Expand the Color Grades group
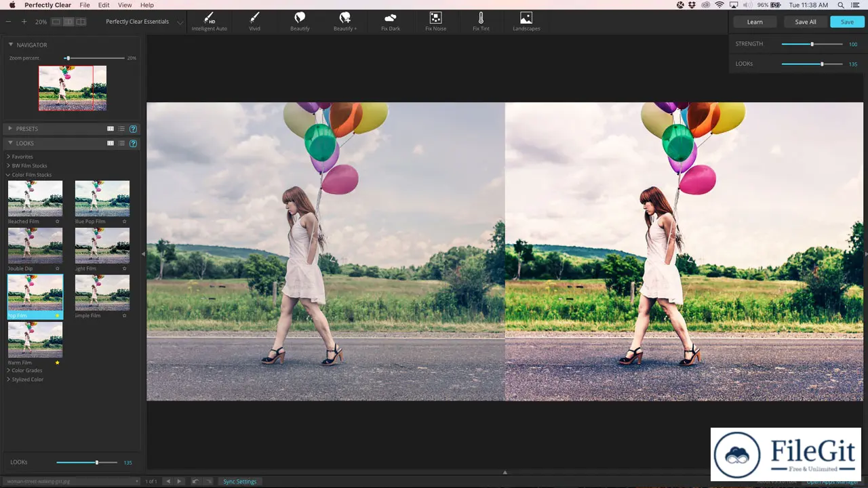The image size is (868, 488). point(8,371)
